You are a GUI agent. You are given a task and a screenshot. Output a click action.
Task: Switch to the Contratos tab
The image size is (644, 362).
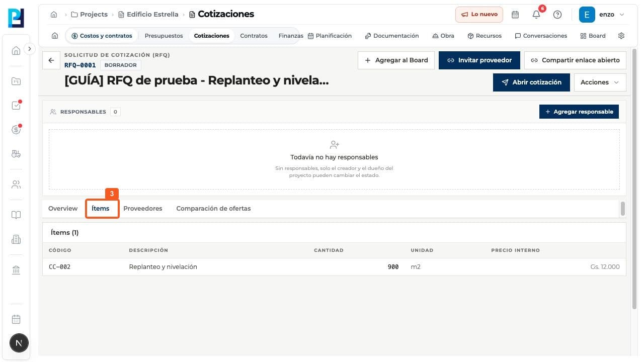(x=254, y=36)
